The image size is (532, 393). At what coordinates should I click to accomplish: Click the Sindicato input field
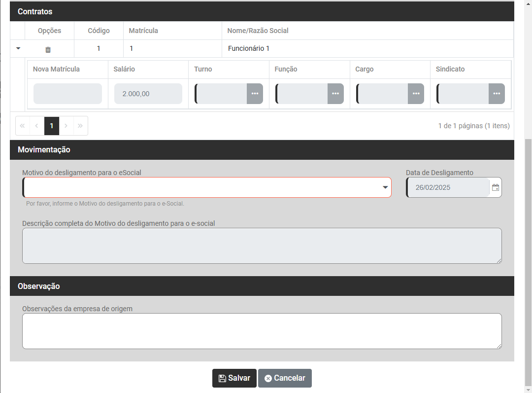click(x=463, y=94)
